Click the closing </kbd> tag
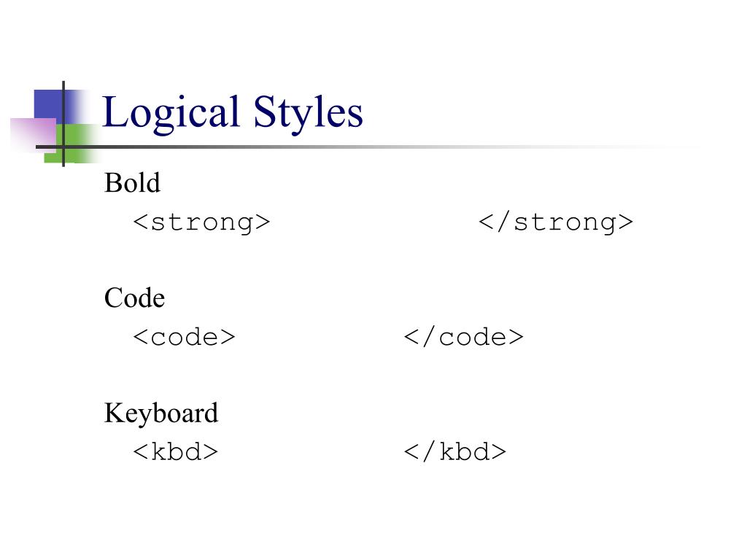This screenshot has height=560, width=747. click(x=454, y=451)
